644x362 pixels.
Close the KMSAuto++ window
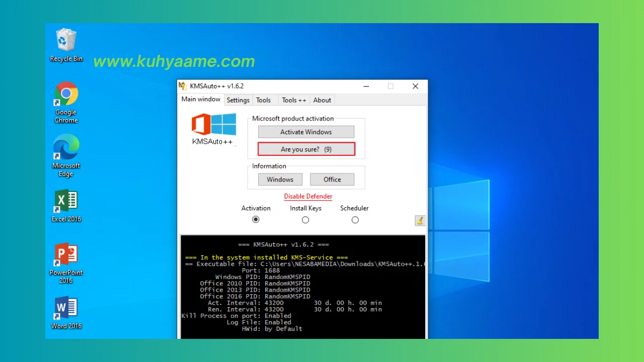[x=415, y=86]
